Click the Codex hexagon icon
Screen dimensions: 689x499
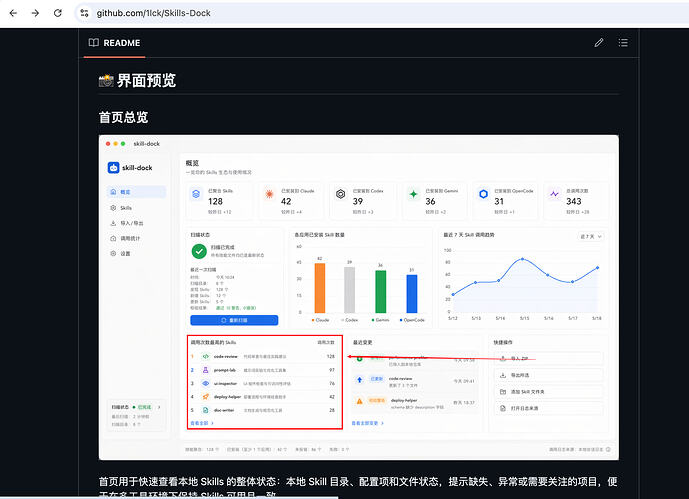pyautogui.click(x=341, y=194)
